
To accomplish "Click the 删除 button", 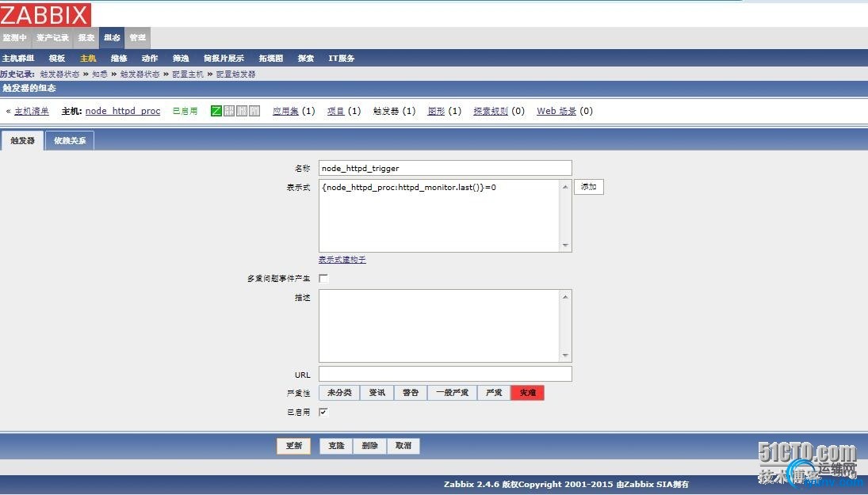I will click(369, 446).
